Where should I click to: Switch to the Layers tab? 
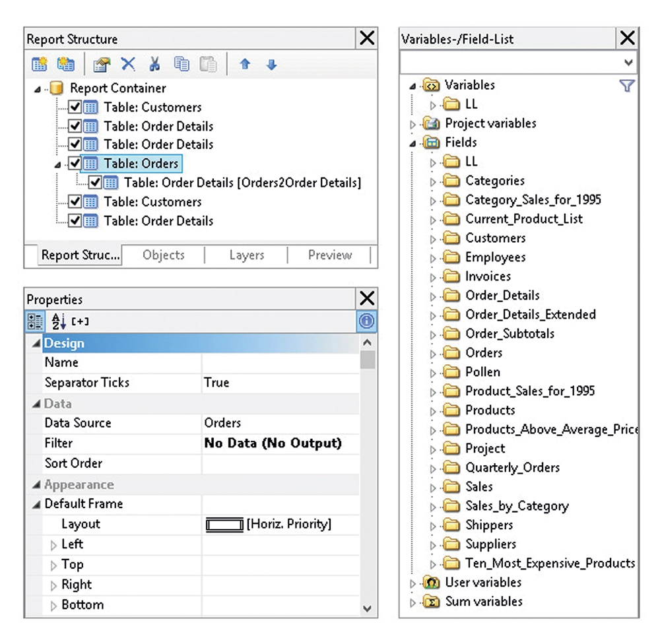pos(247,255)
